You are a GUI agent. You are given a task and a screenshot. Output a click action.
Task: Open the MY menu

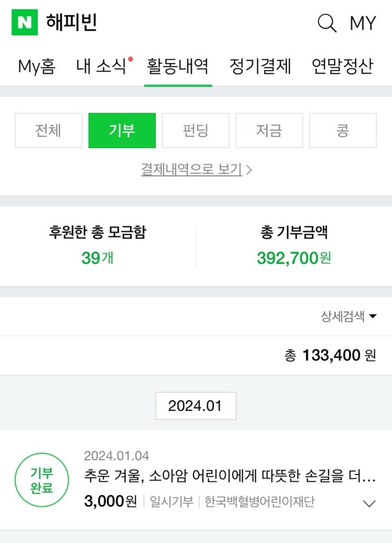point(363,23)
